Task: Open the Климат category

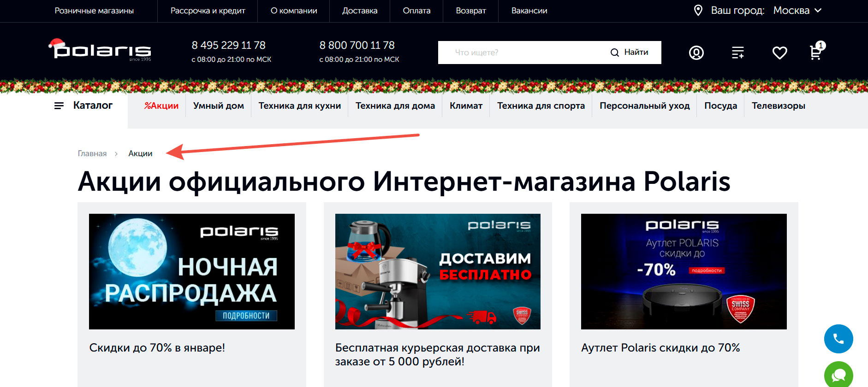Action: tap(466, 106)
